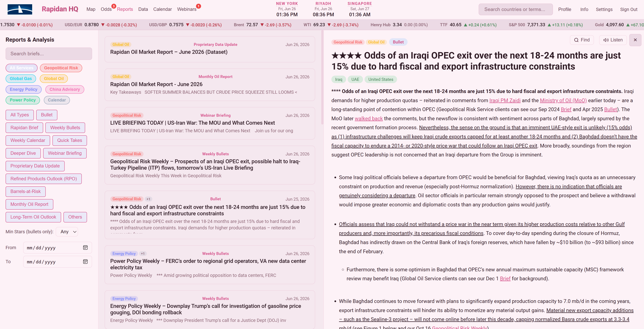Viewport: 644px width, 329px height.
Task: Follow the Iraqi PM Zaidi link
Action: (x=505, y=100)
